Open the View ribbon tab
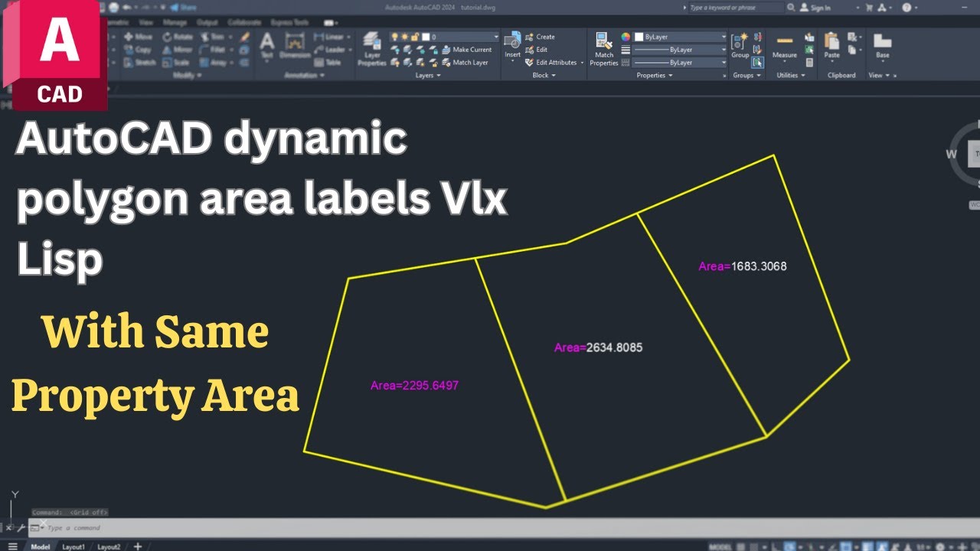980x551 pixels. 146,22
